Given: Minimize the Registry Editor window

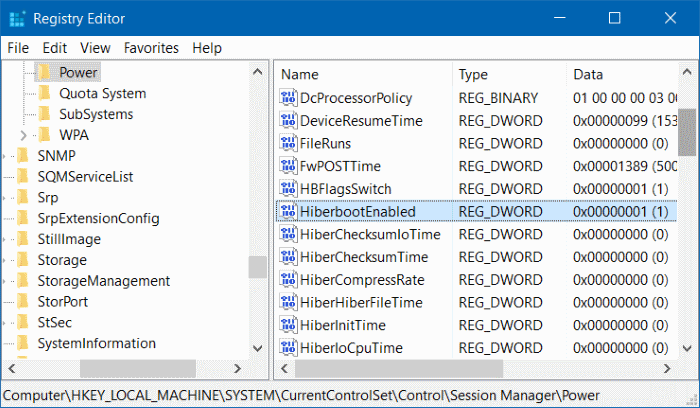Looking at the screenshot, I should [x=559, y=18].
